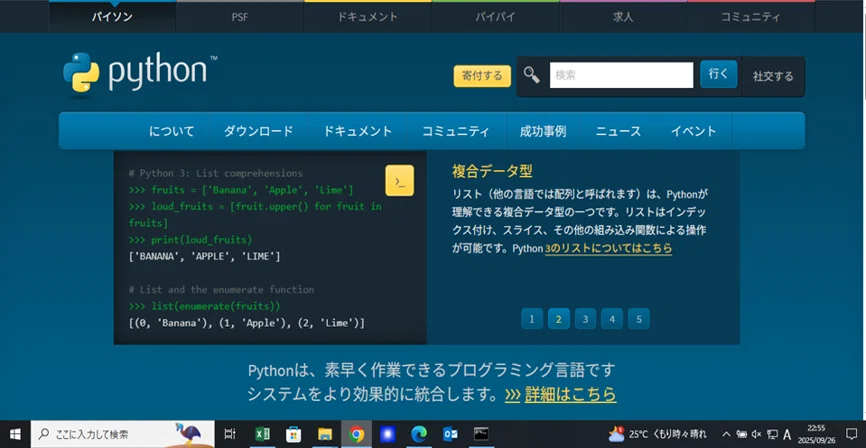Open the 社交する dropdown

tap(773, 76)
